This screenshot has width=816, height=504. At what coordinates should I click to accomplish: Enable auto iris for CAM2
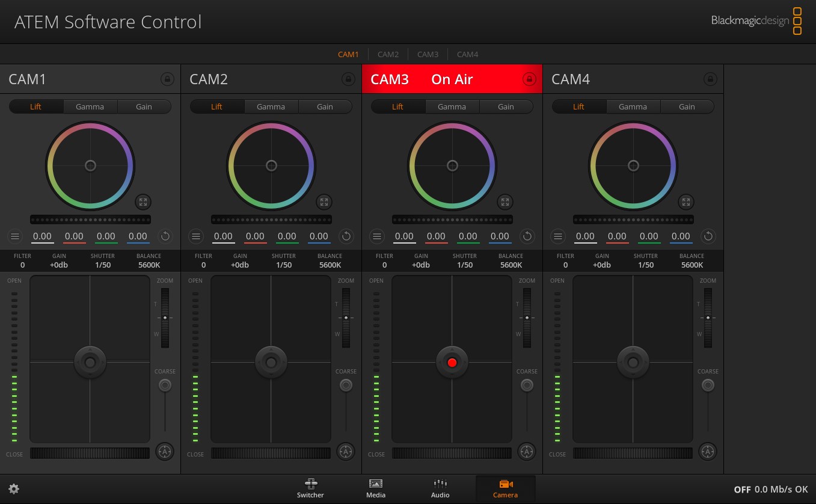346,451
